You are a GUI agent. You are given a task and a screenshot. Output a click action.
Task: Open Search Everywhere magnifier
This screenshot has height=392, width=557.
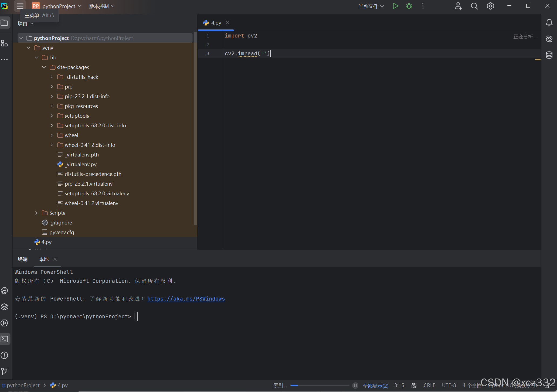[x=474, y=6]
